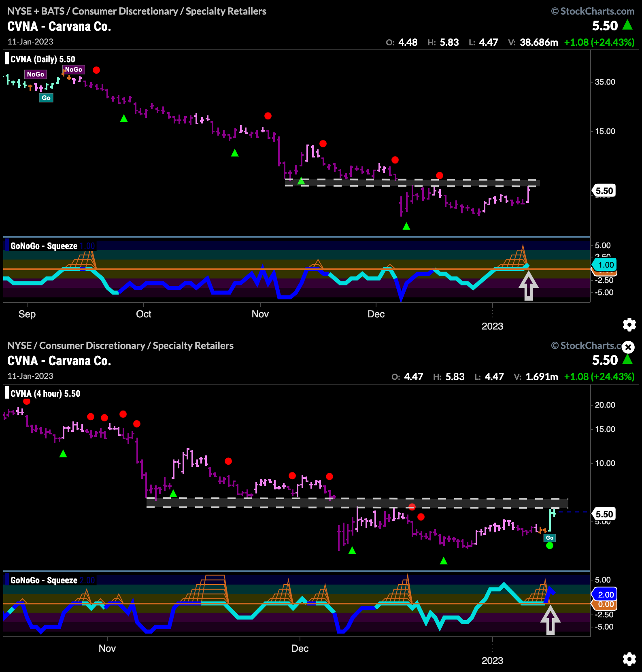Screen dimensions: 642x672
Task: Click the teal Go label on daily chart
Action: tap(46, 98)
